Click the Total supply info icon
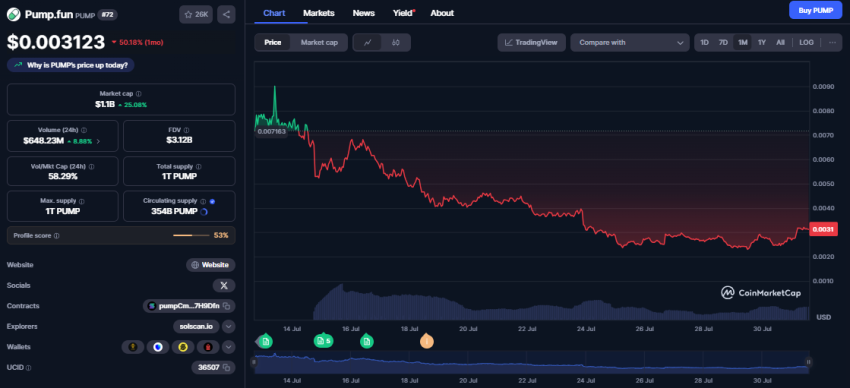The image size is (850, 388). point(198,167)
